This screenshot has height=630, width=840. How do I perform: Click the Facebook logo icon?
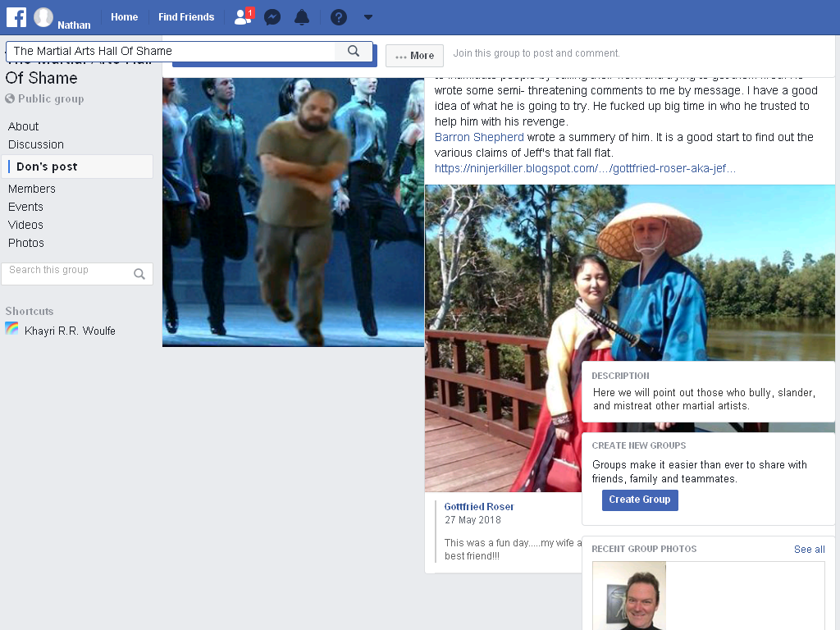click(16, 17)
